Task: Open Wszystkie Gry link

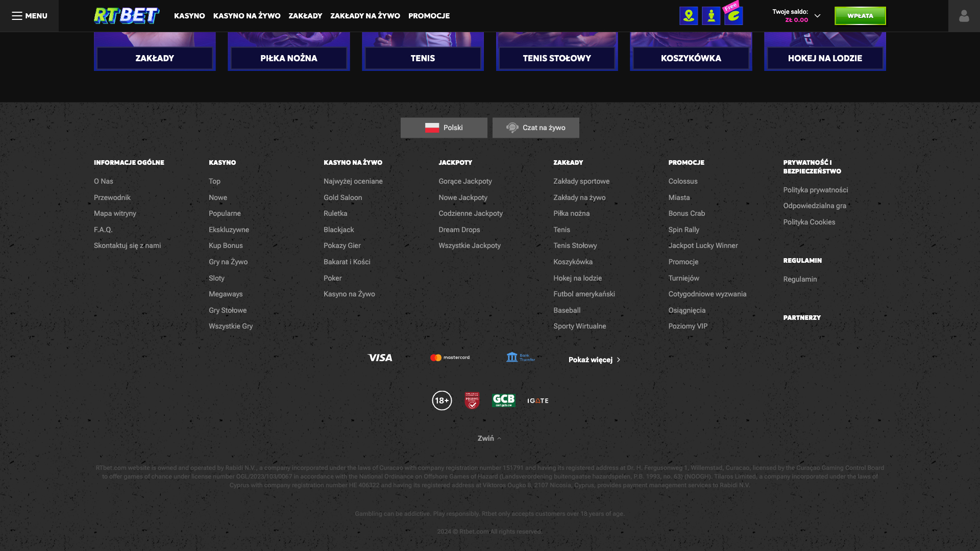Action: click(231, 326)
